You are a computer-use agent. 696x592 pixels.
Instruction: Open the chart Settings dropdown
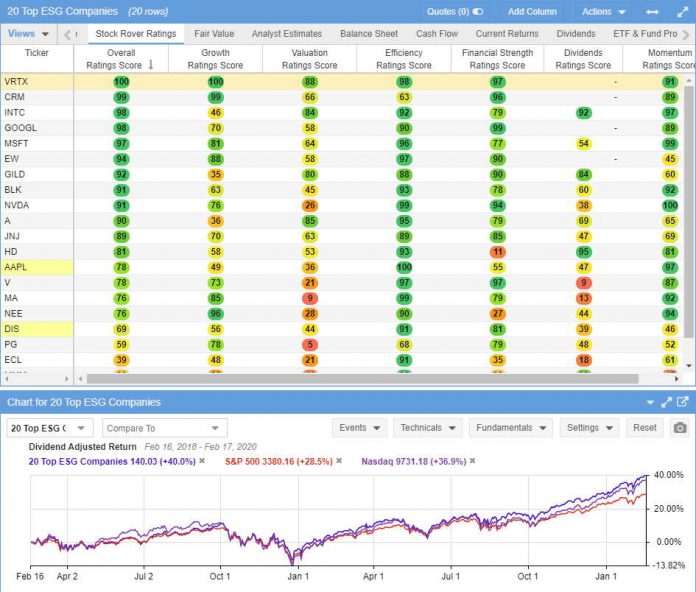589,428
